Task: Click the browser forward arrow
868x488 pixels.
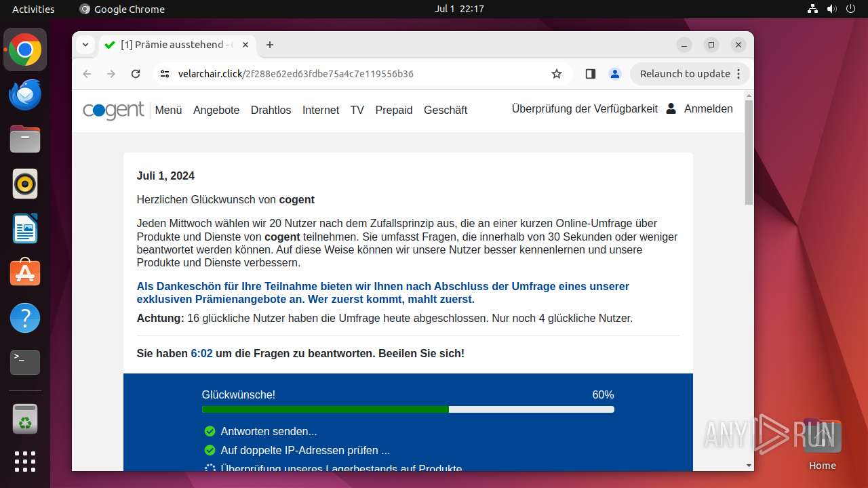Action: click(x=111, y=74)
